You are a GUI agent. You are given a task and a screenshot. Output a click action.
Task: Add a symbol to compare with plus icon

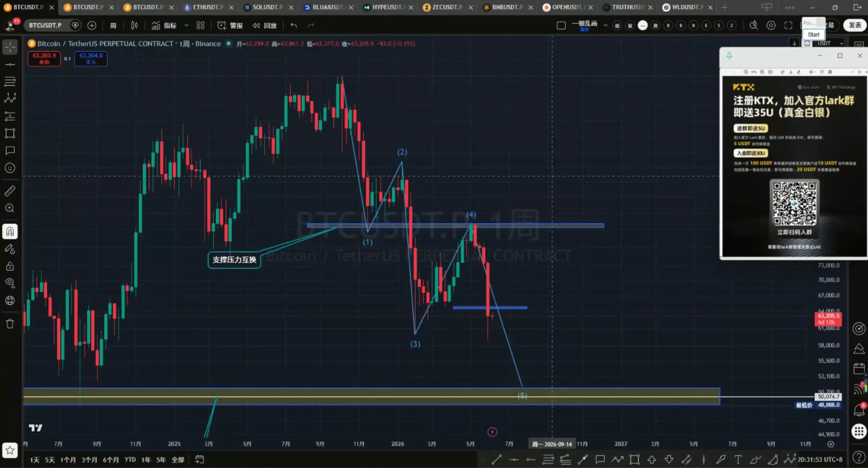click(x=92, y=25)
